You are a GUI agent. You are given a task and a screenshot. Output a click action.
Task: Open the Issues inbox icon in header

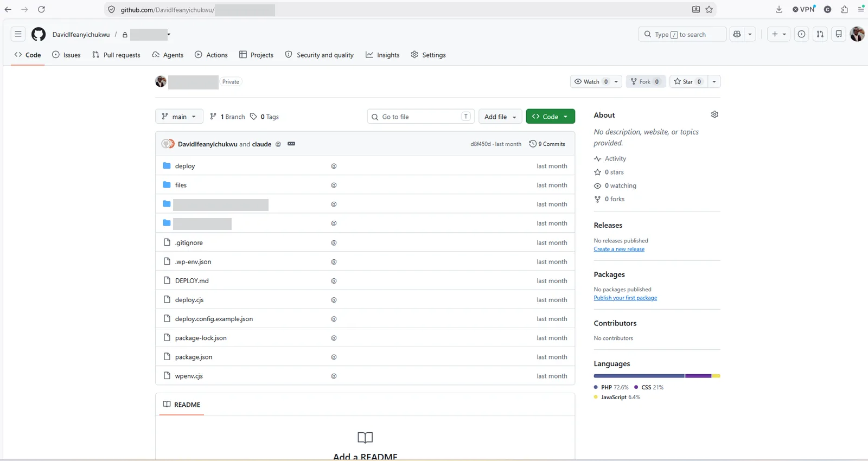[801, 34]
